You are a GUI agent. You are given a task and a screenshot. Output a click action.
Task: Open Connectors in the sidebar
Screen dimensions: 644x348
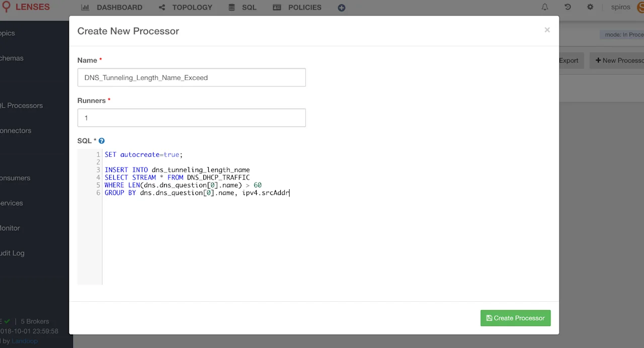[x=16, y=131]
